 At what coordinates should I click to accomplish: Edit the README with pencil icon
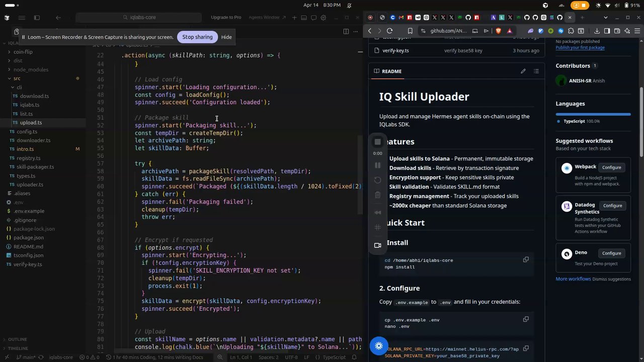tap(523, 71)
